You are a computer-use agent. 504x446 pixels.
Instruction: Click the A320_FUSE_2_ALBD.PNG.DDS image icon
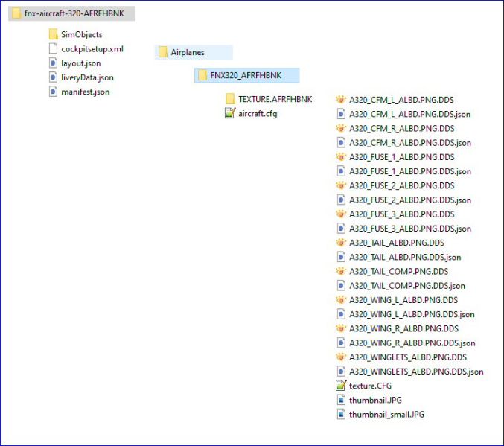(x=341, y=185)
